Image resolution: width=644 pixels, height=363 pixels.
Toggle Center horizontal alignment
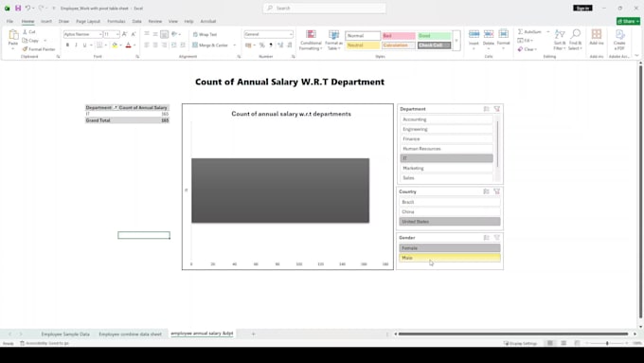point(154,45)
